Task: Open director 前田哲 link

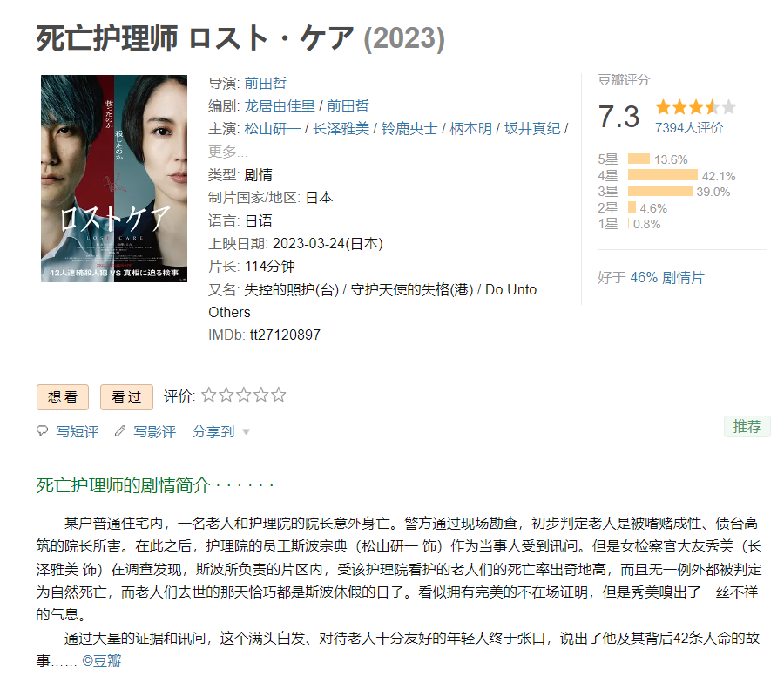Action: (x=265, y=83)
